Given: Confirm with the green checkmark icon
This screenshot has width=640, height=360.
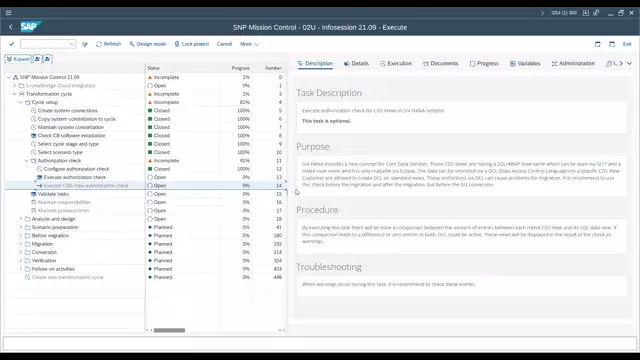Looking at the screenshot, I should (11, 44).
